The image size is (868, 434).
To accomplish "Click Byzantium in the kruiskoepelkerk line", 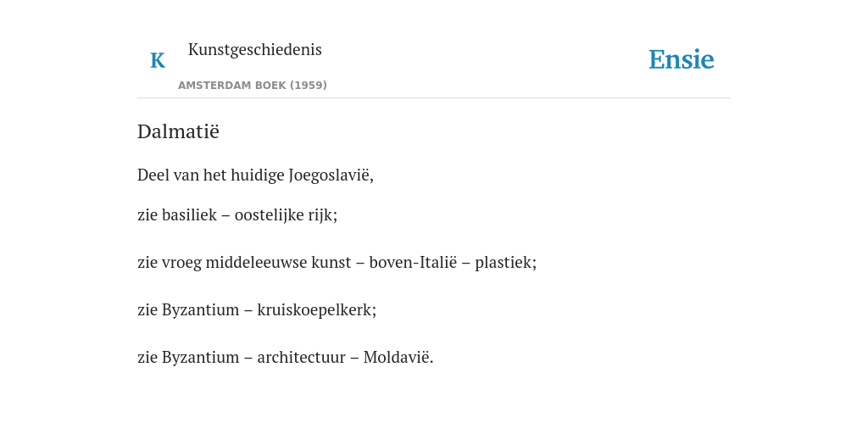I will (200, 310).
